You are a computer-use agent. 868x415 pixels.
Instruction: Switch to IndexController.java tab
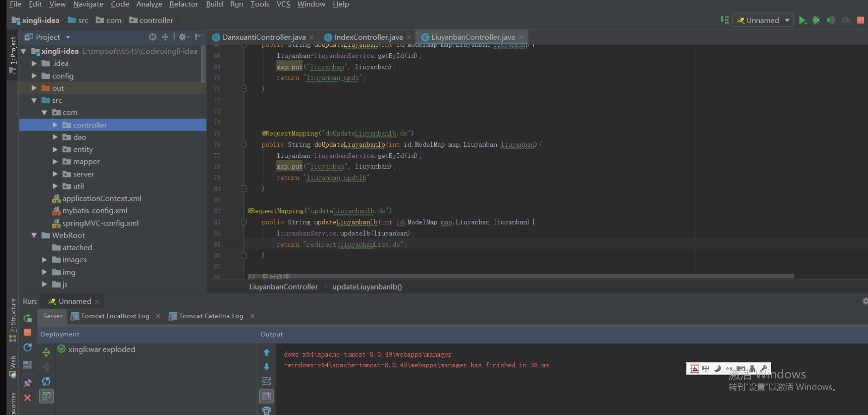368,37
